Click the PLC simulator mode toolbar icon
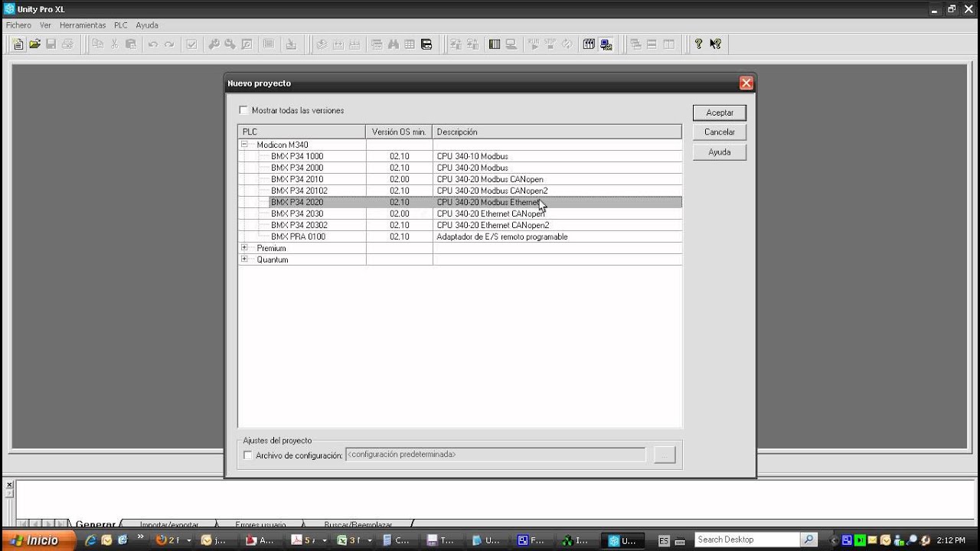 click(606, 44)
